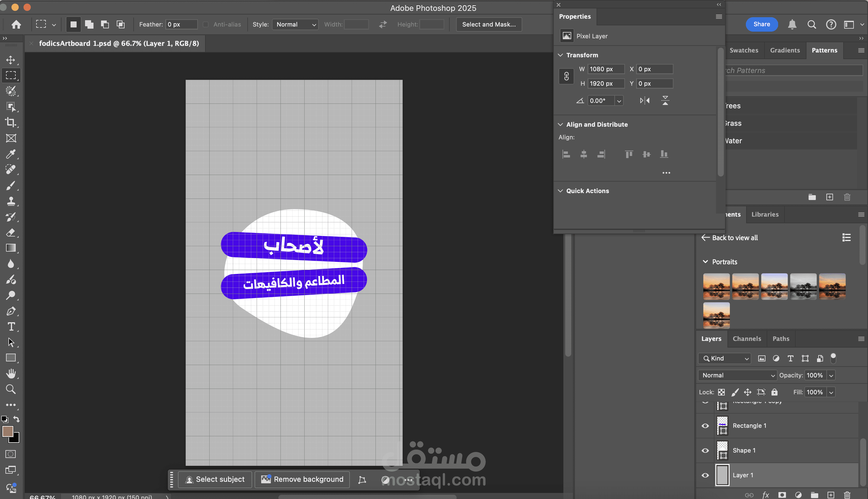Switch to the Channels tab
This screenshot has width=868, height=499.
747,338
